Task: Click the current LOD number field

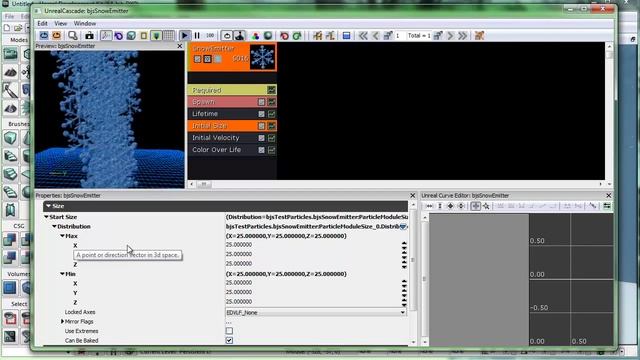Action: pos(399,36)
